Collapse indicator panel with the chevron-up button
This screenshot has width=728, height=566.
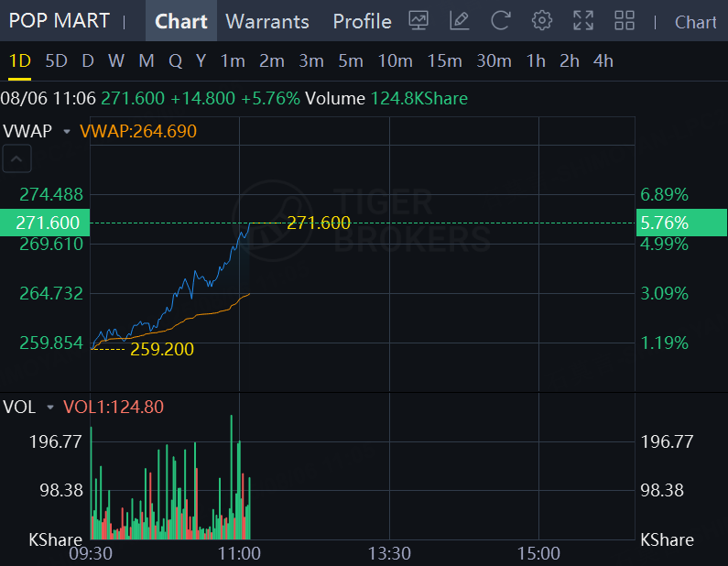(x=16, y=158)
